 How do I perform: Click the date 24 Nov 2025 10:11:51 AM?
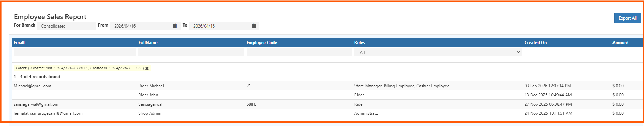click(x=548, y=113)
